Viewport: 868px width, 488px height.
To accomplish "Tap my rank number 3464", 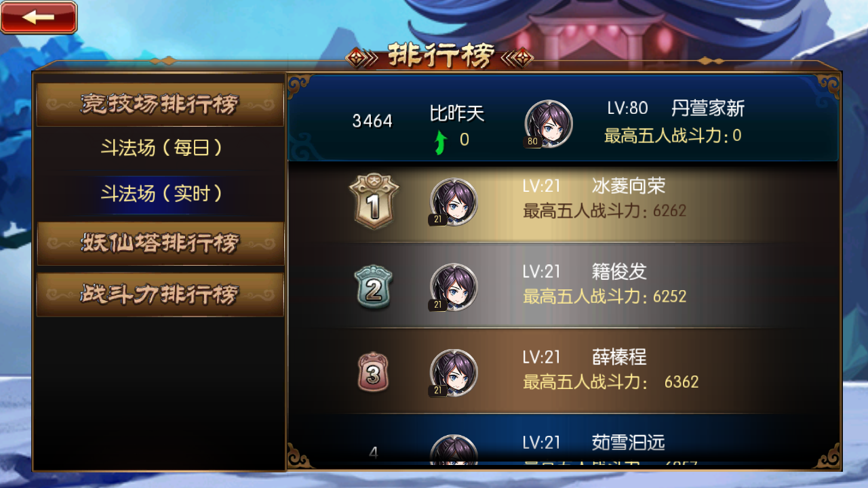I will (372, 121).
